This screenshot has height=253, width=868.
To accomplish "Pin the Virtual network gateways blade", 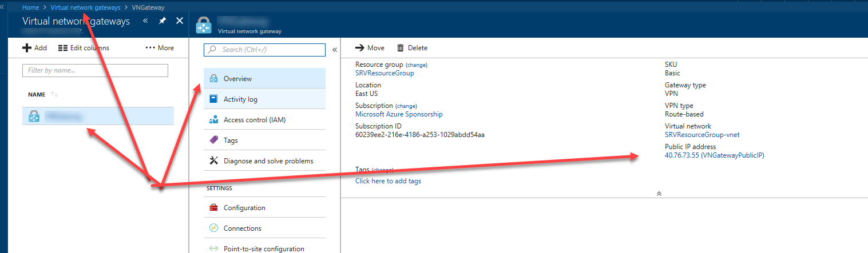I will (x=162, y=21).
